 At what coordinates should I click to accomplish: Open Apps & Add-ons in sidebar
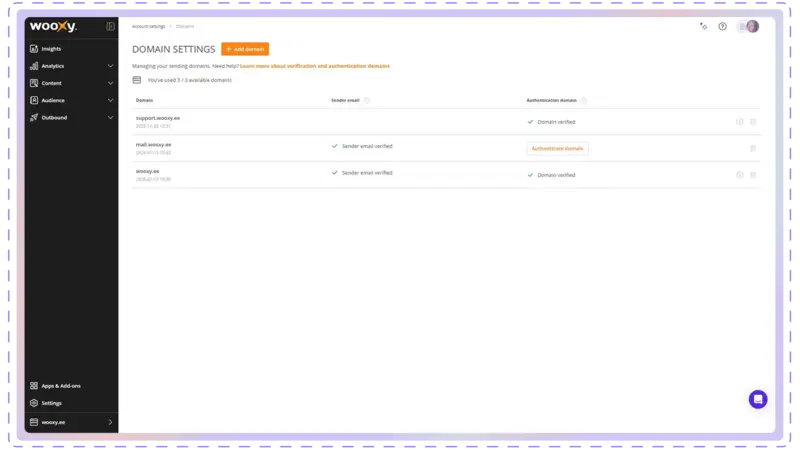click(58, 385)
